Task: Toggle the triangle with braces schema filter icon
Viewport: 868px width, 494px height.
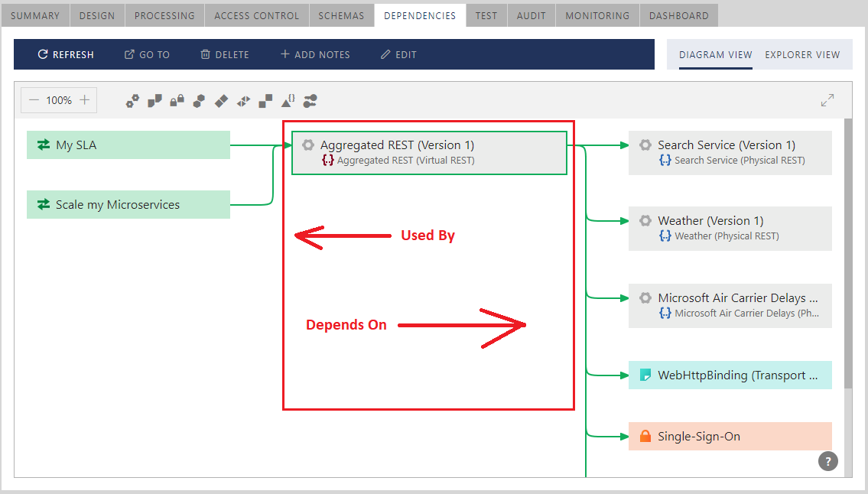Action: 288,100
